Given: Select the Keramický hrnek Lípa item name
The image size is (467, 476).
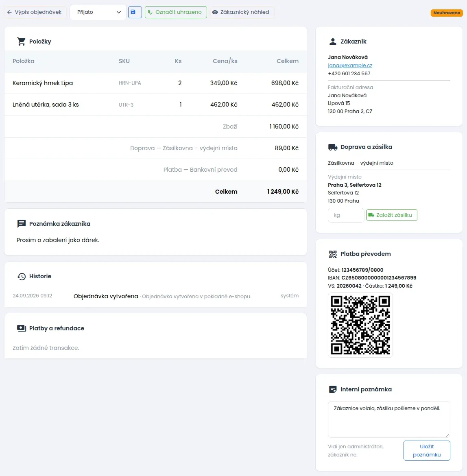Looking at the screenshot, I should point(43,83).
